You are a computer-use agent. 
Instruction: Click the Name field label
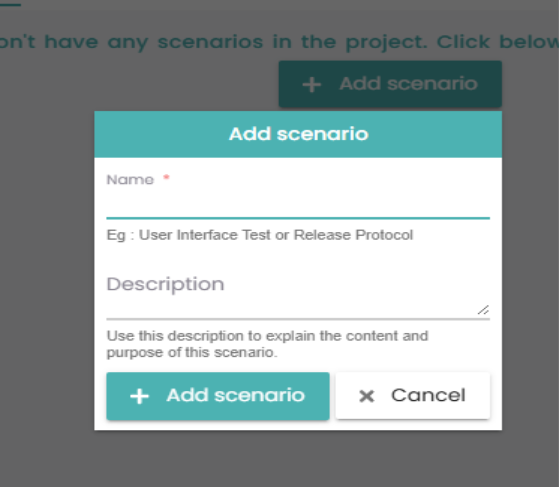tap(130, 180)
